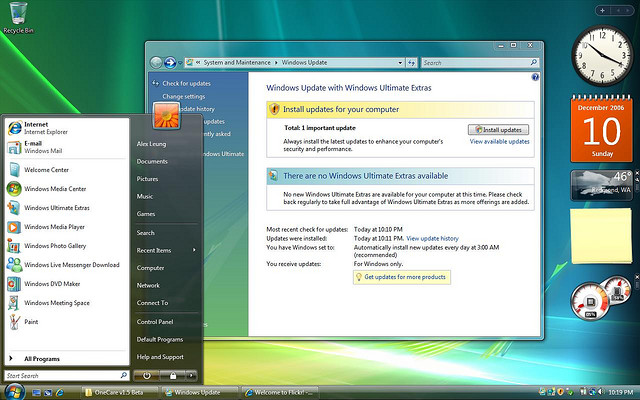Image resolution: width=640 pixels, height=400 pixels.
Task: Select Help and Support menu item
Action: tap(167, 357)
